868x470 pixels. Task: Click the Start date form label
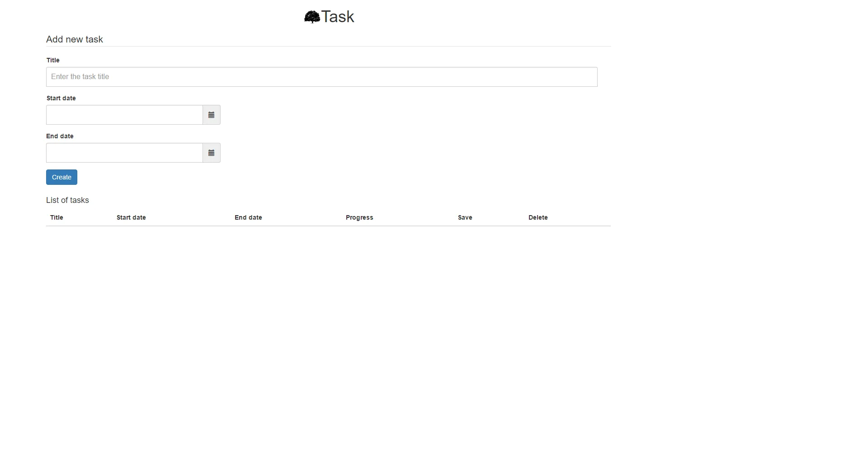click(x=61, y=98)
